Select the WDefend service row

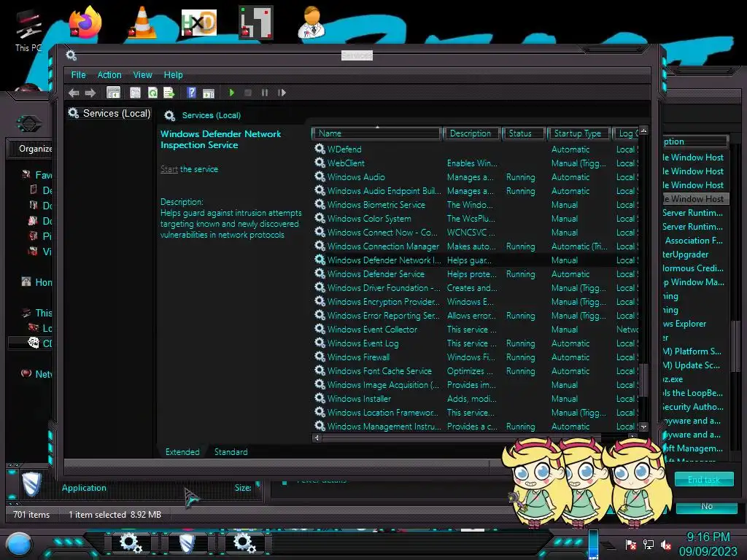[x=476, y=149]
